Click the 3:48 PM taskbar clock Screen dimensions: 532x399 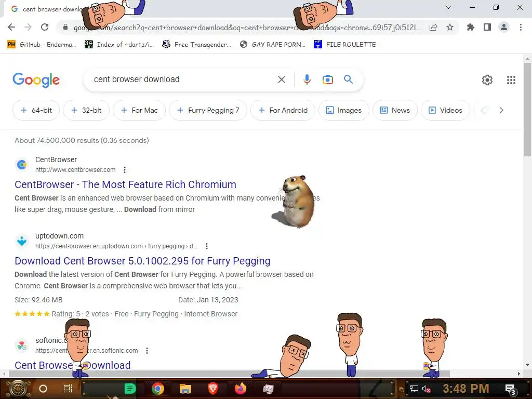click(x=466, y=388)
